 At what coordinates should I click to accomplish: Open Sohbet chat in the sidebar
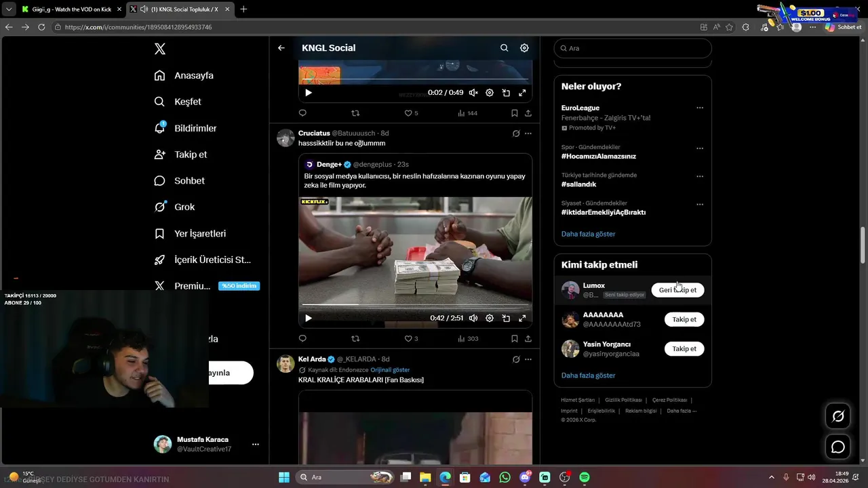[x=179, y=181]
